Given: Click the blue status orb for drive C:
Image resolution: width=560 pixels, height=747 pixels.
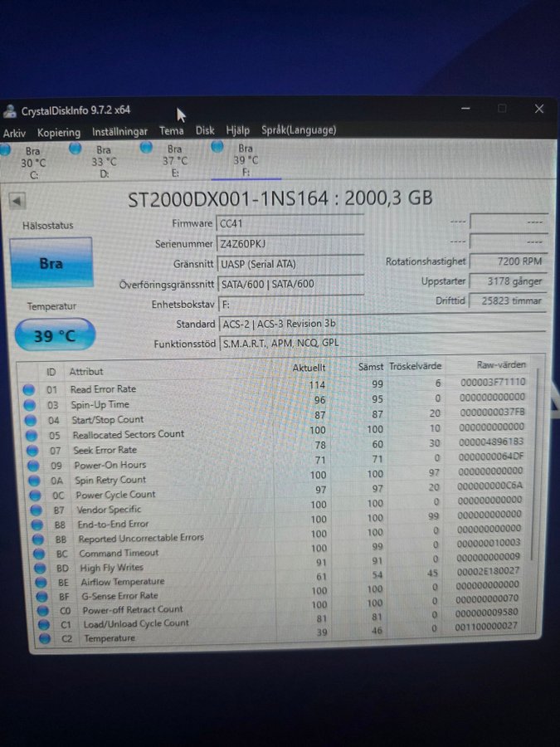Looking at the screenshot, I should [5, 150].
